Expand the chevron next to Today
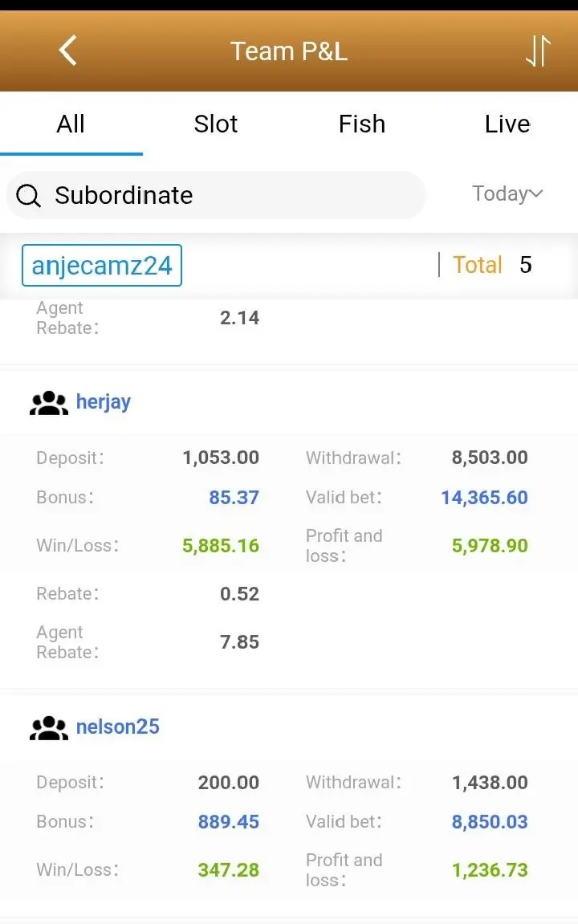The image size is (578, 924). [x=535, y=193]
